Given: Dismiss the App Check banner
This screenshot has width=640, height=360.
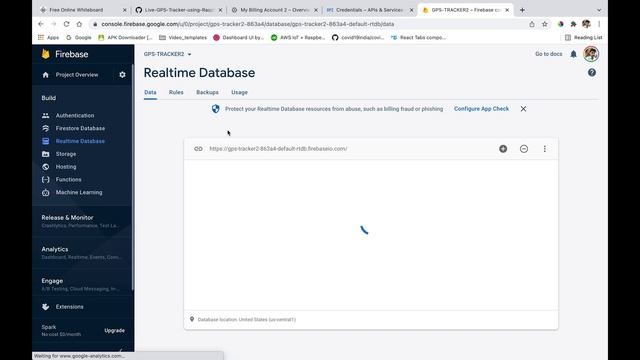Looking at the screenshot, I should pos(523,109).
